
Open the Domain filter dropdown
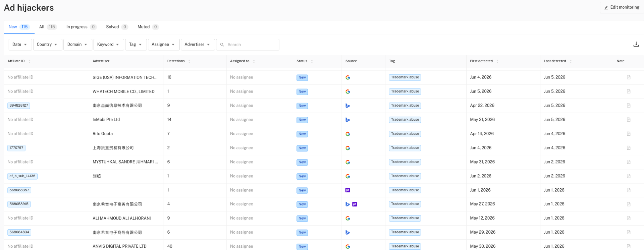coord(78,45)
